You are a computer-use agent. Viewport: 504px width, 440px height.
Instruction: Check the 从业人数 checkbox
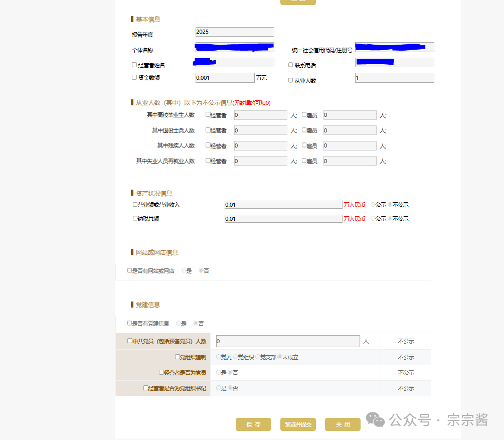[x=290, y=80]
